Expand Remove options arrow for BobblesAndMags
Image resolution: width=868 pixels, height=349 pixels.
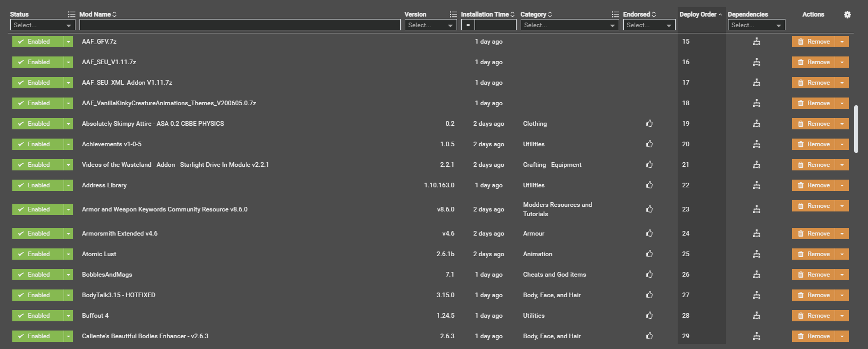tap(842, 275)
